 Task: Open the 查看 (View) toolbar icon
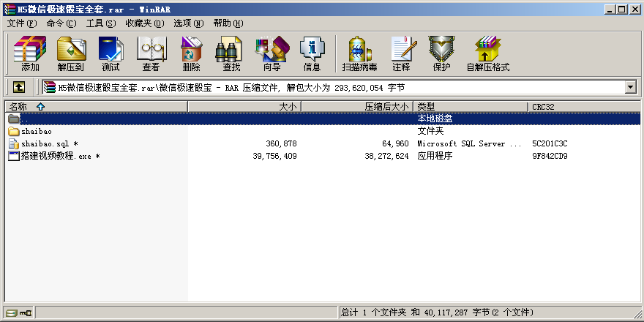(151, 53)
